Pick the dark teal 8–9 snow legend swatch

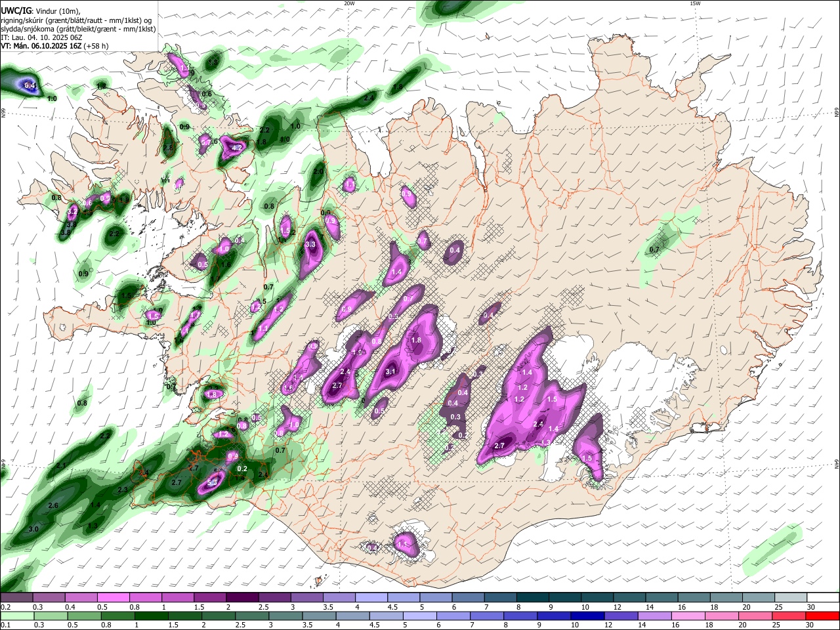pyautogui.click(x=533, y=598)
